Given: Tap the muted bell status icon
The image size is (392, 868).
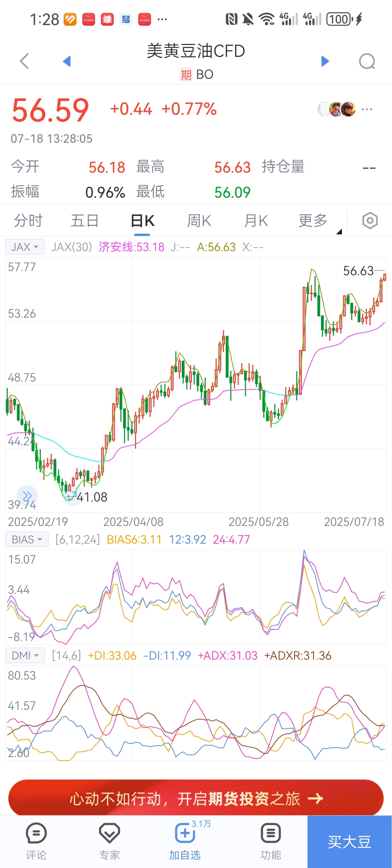Looking at the screenshot, I should tap(248, 19).
